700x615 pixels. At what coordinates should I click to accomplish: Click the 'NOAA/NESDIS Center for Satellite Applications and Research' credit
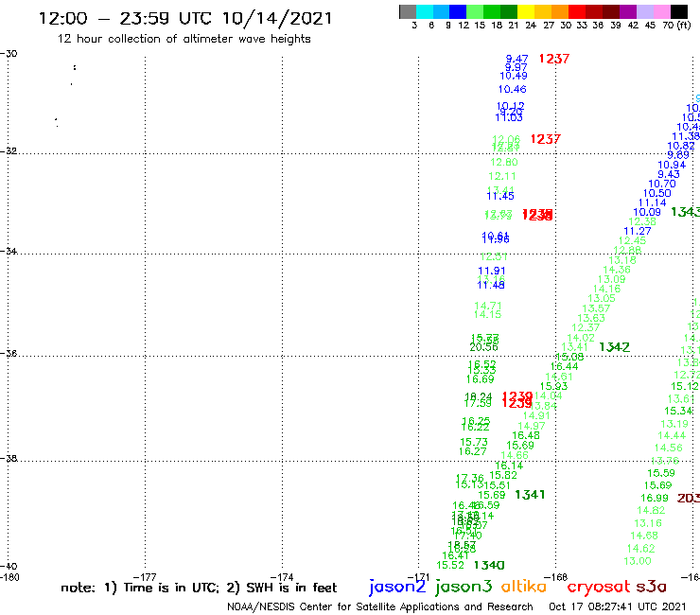(x=380, y=607)
